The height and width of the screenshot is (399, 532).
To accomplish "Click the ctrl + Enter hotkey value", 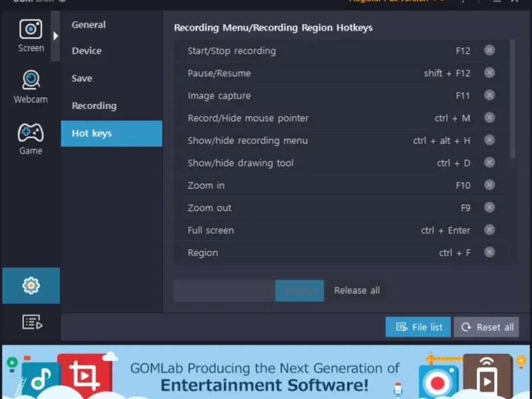I will [446, 230].
